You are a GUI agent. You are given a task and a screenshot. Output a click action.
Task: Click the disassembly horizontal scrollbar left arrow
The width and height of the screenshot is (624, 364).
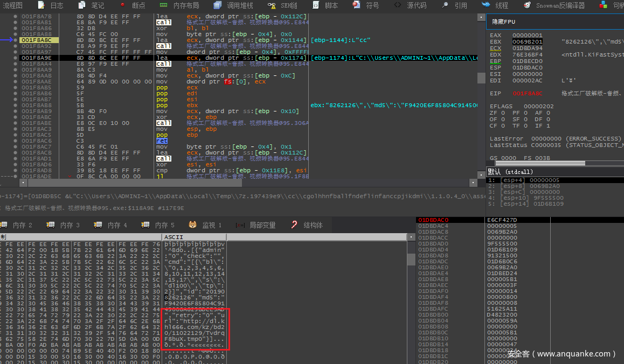click(23, 183)
